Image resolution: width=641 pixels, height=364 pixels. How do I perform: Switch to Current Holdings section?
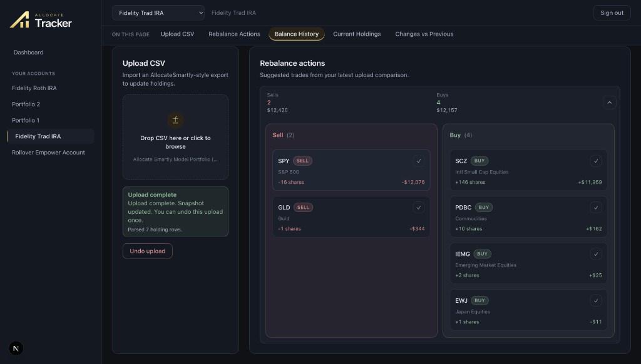(x=357, y=34)
